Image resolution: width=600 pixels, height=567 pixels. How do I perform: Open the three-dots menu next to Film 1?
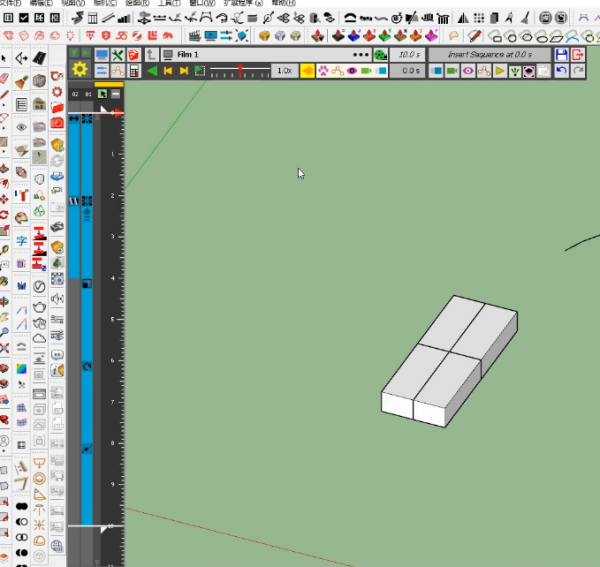point(360,55)
